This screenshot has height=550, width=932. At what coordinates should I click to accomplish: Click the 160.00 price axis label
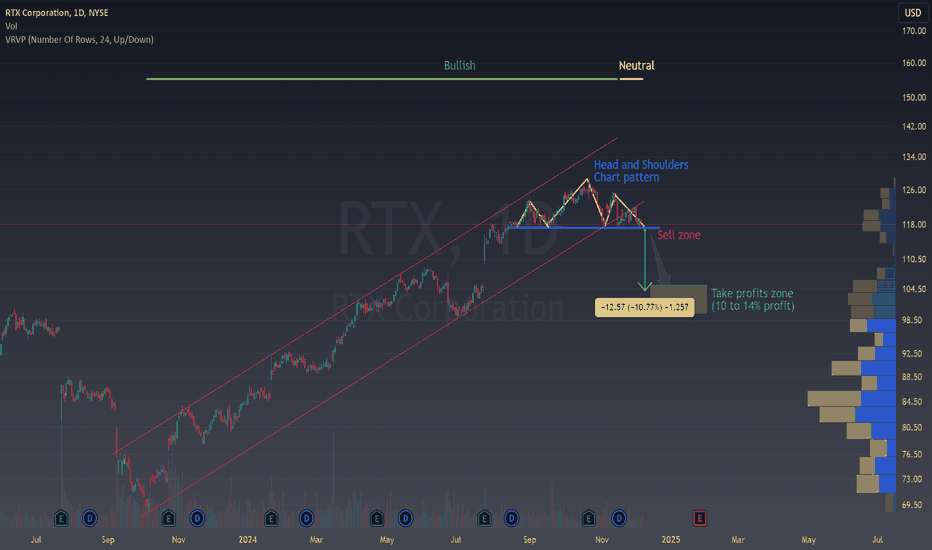[x=914, y=62]
